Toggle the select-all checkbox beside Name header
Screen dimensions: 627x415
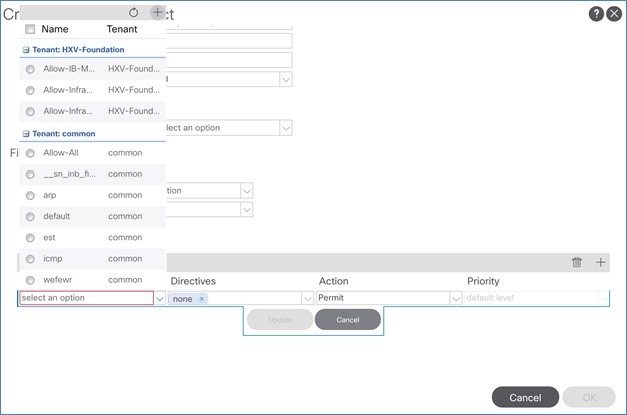pyautogui.click(x=30, y=29)
